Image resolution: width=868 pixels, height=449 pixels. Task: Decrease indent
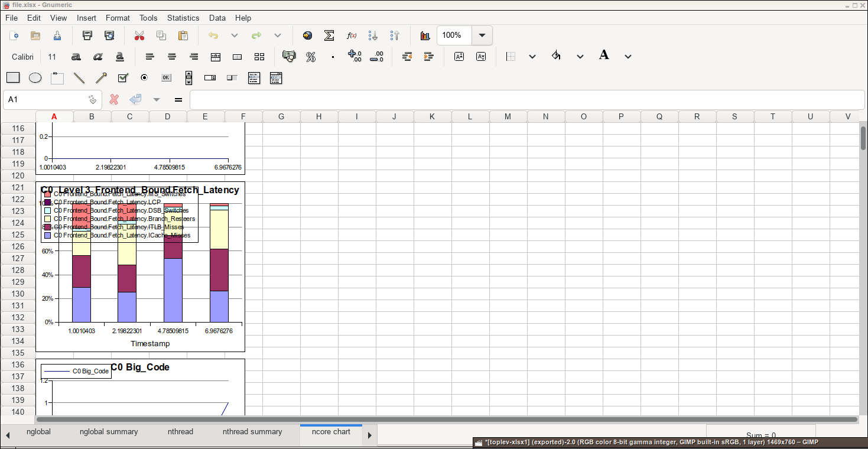tap(407, 57)
